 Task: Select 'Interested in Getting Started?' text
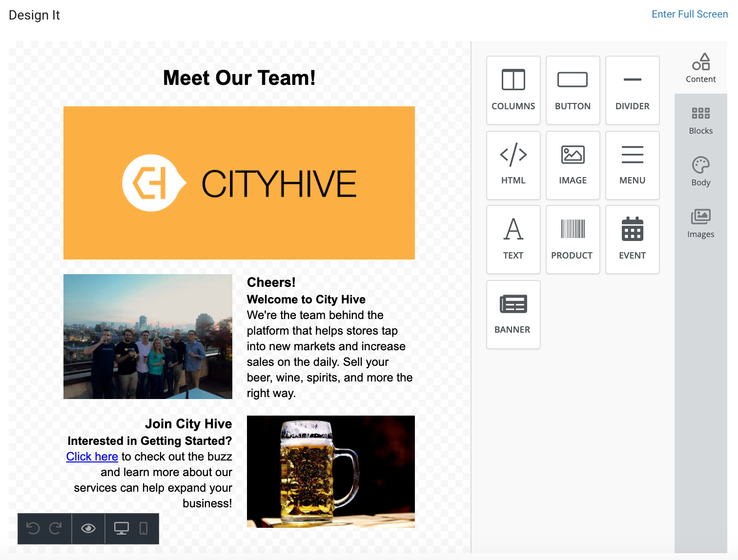pyautogui.click(x=150, y=441)
